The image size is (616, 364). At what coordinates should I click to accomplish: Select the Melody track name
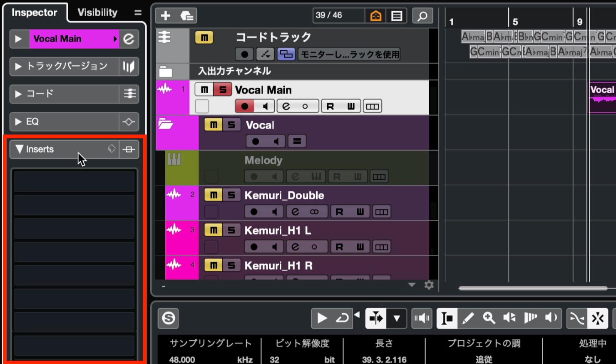click(263, 160)
